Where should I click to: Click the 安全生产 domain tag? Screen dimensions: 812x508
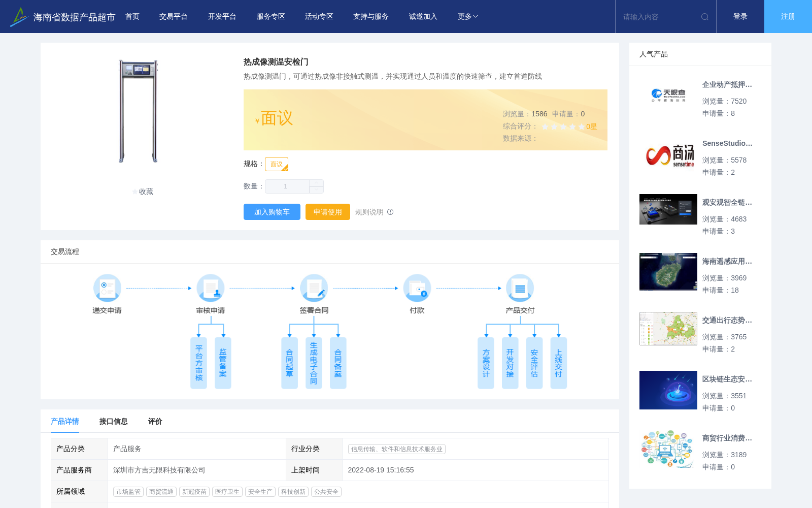coord(260,492)
